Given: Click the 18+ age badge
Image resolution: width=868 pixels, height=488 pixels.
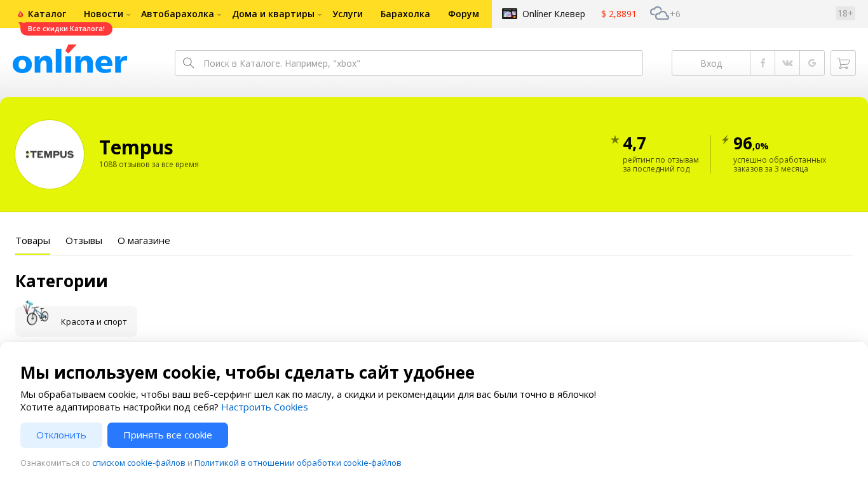Looking at the screenshot, I should coord(845,13).
